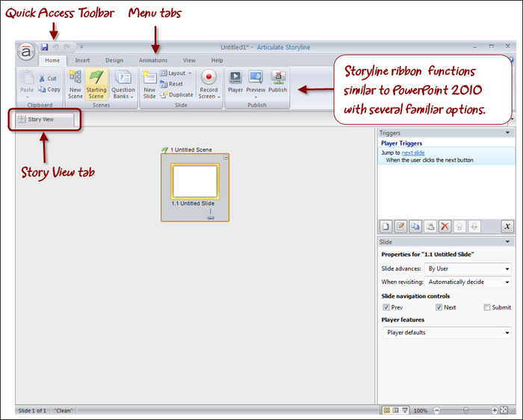Click the "Clean" theme status entry
523x420 pixels.
click(64, 410)
